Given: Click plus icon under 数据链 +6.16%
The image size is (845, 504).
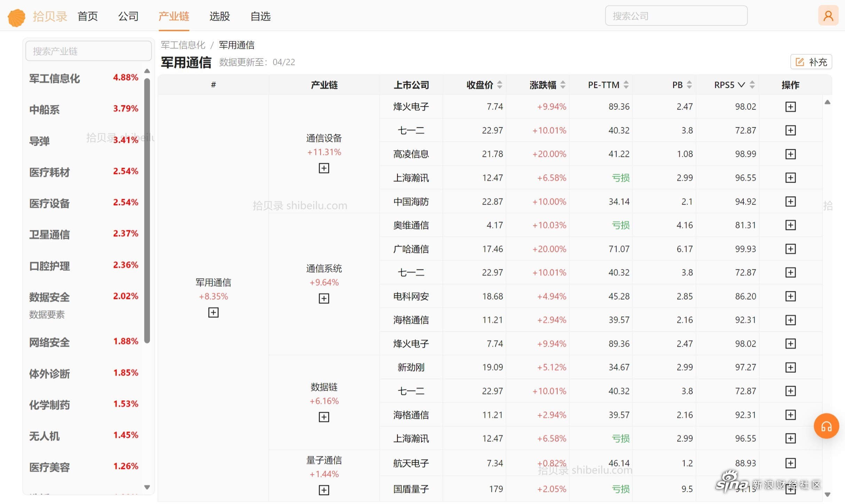Looking at the screenshot, I should pyautogui.click(x=324, y=417).
